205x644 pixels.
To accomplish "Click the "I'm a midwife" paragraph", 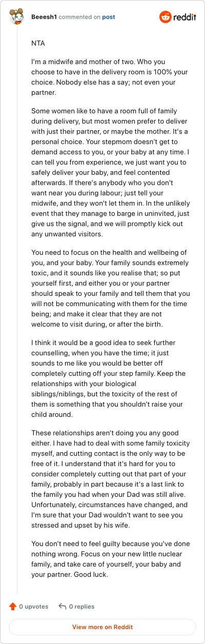I will tap(101, 76).
